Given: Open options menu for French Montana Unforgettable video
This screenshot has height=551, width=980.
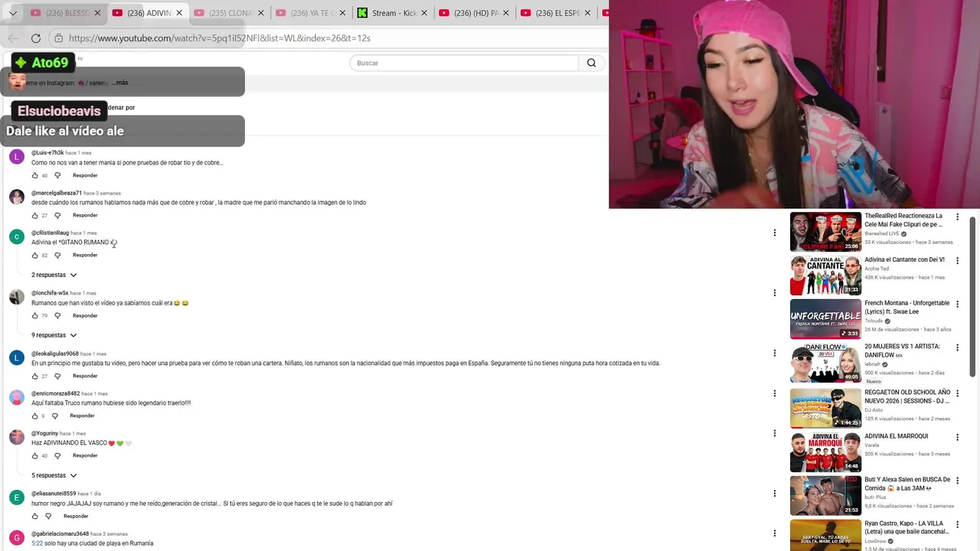Looking at the screenshot, I should (957, 304).
